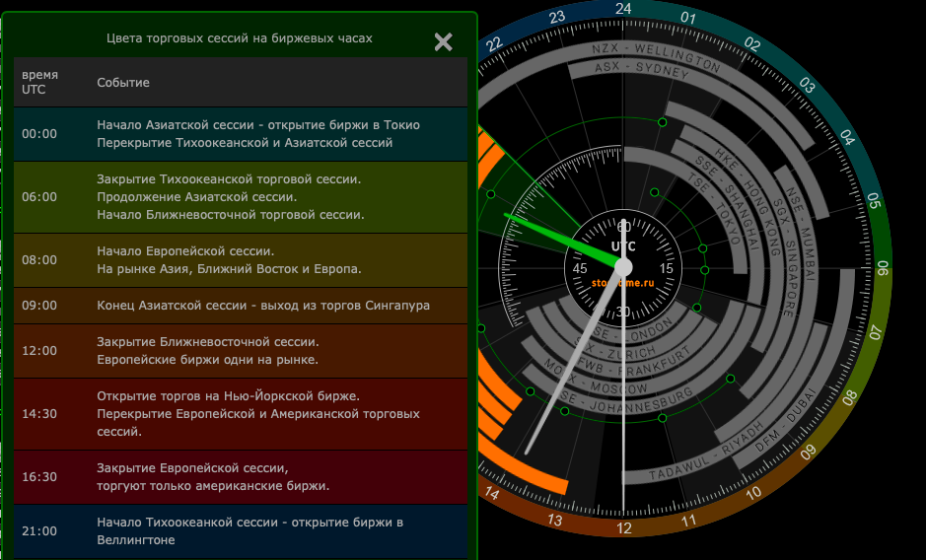
Task: Click the ASX - Sydney exchange arc
Action: 643,69
